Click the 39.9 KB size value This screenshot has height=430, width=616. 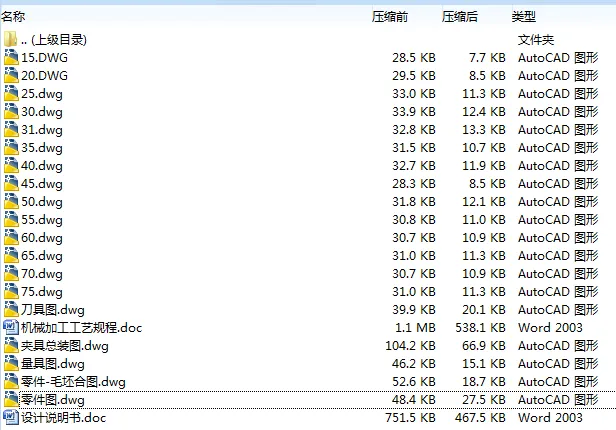pos(414,310)
